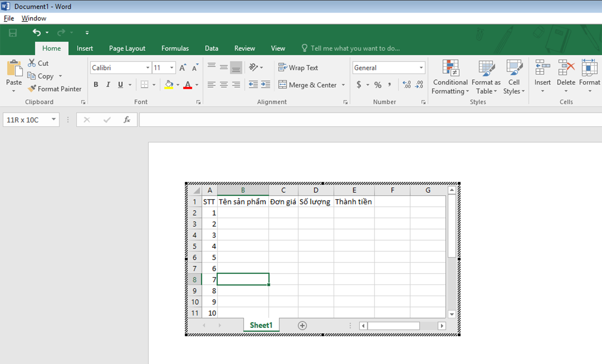Open Cell Styles gallery
Image resolution: width=602 pixels, height=364 pixels.
[x=514, y=77]
